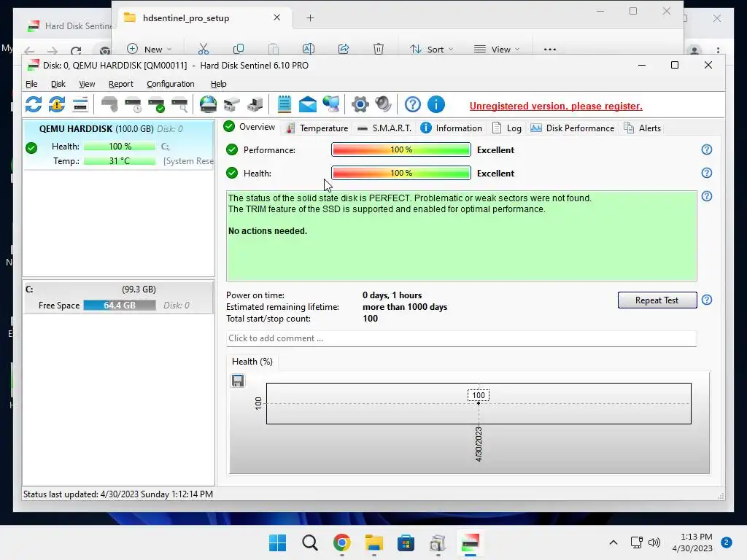The image size is (747, 560).
Task: Click the globe-with-monitor network toolbar icon
Action: (x=331, y=104)
